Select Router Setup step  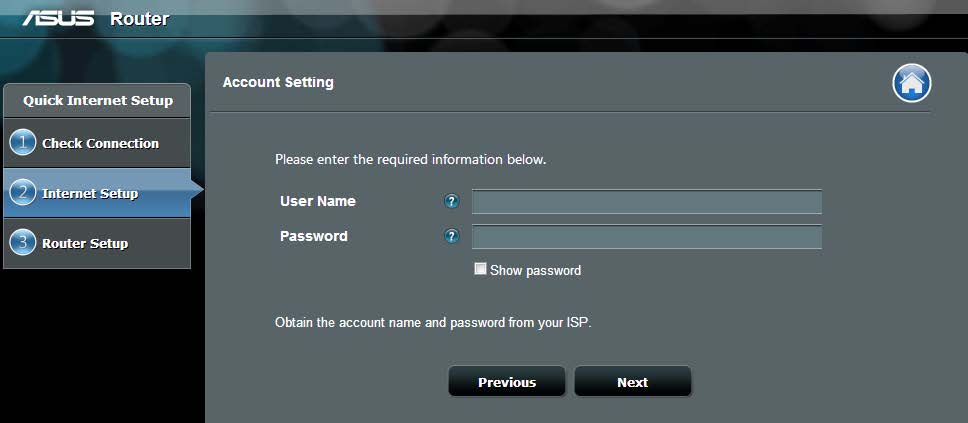pos(97,243)
